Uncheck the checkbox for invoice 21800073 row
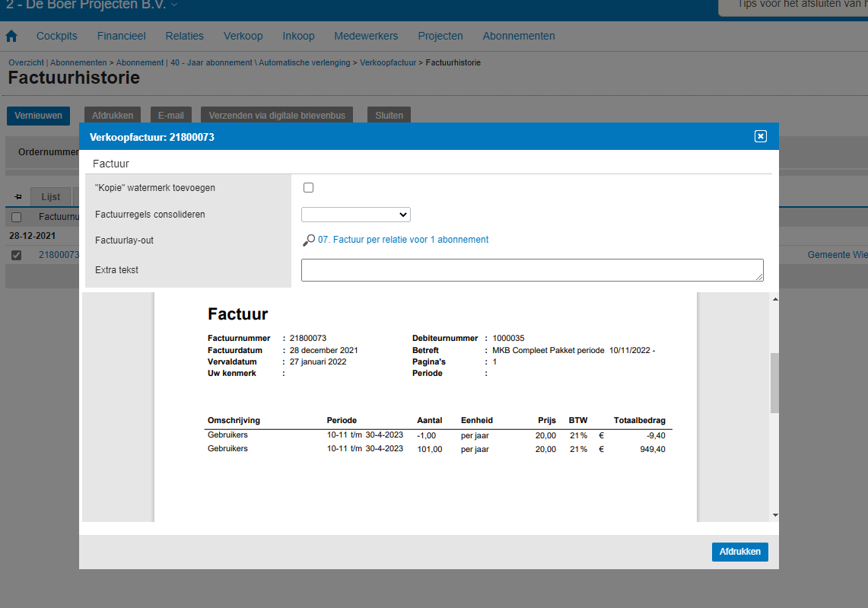The height and width of the screenshot is (608, 868). tap(17, 255)
